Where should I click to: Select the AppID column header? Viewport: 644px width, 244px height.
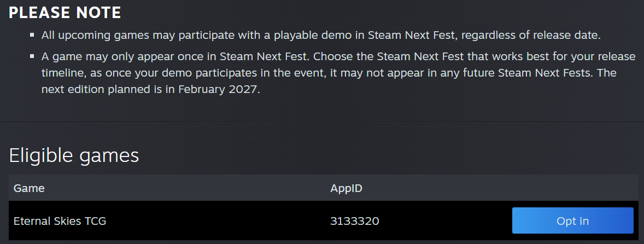pos(346,188)
